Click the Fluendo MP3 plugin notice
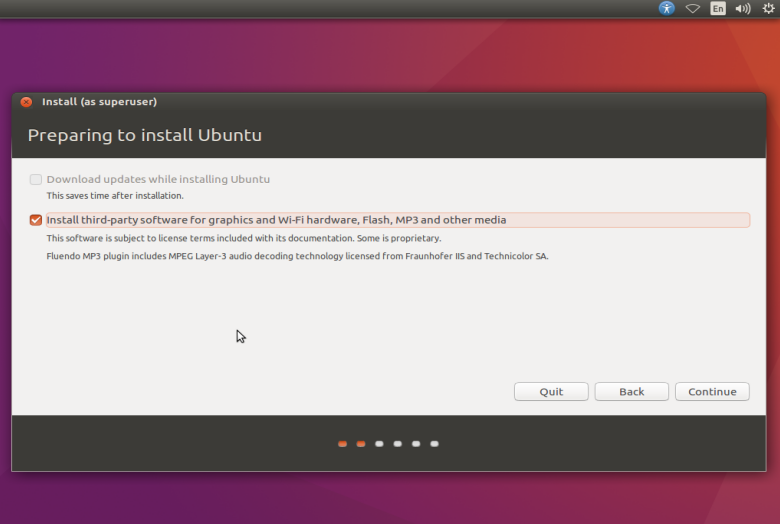This screenshot has width=780, height=524. pyautogui.click(x=297, y=256)
